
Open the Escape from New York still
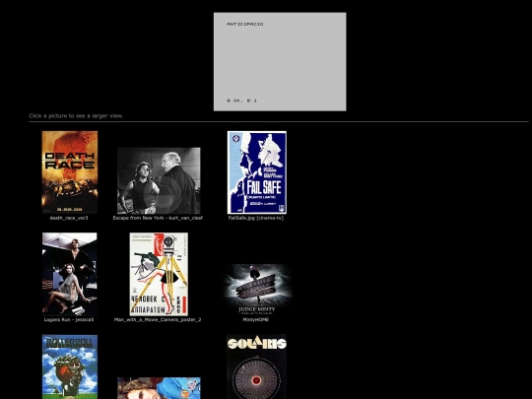(x=159, y=180)
